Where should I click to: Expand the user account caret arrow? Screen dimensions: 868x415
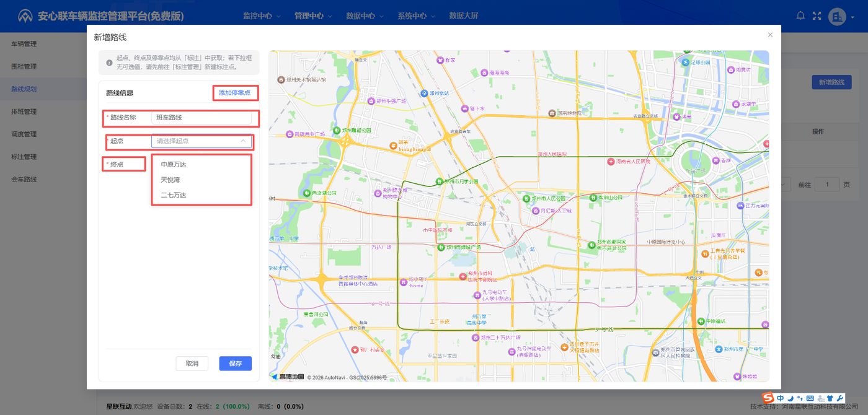(852, 17)
